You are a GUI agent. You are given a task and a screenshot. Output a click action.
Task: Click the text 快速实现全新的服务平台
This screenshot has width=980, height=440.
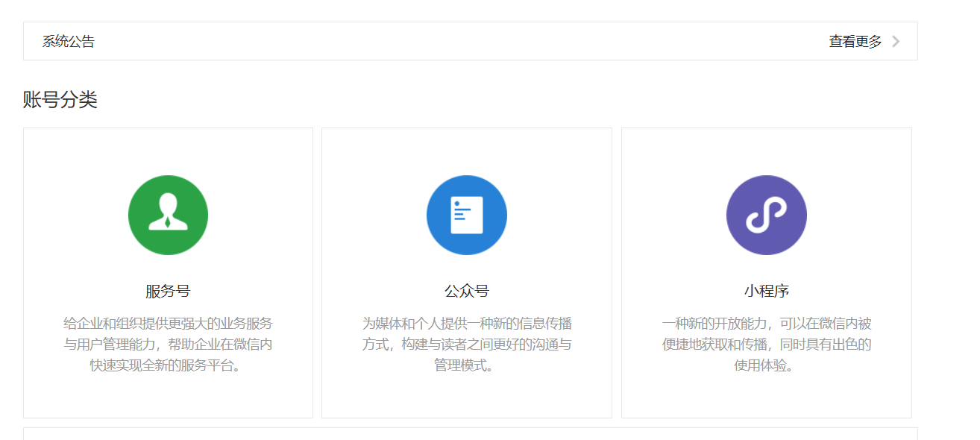pos(168,365)
